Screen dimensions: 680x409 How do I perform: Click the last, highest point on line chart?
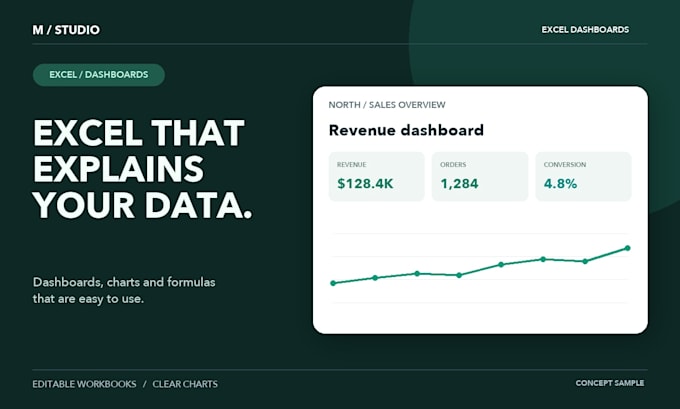pos(628,248)
